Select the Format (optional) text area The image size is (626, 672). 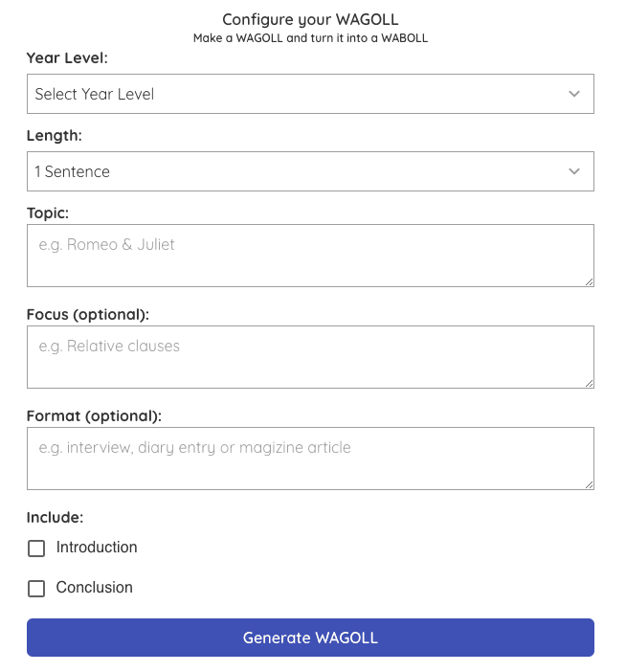[x=310, y=458]
